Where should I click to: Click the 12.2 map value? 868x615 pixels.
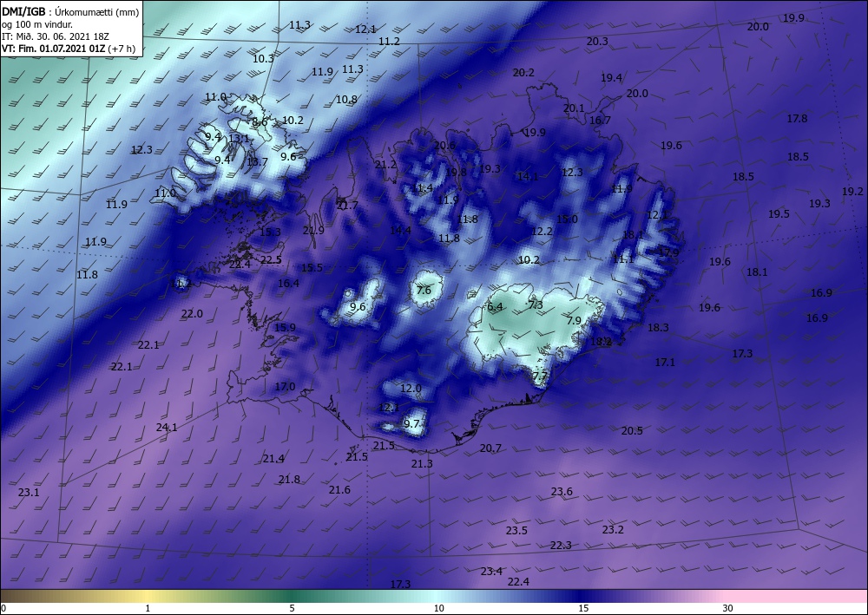point(542,232)
